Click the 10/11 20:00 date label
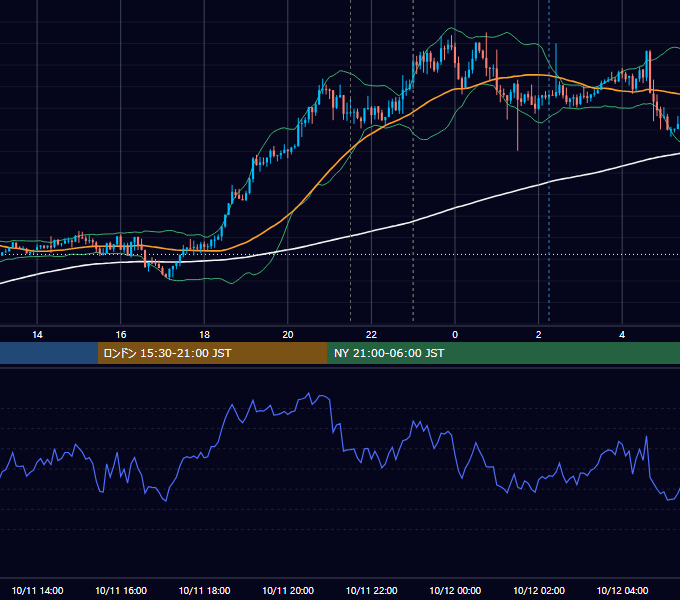This screenshot has width=680, height=600. pos(288,590)
